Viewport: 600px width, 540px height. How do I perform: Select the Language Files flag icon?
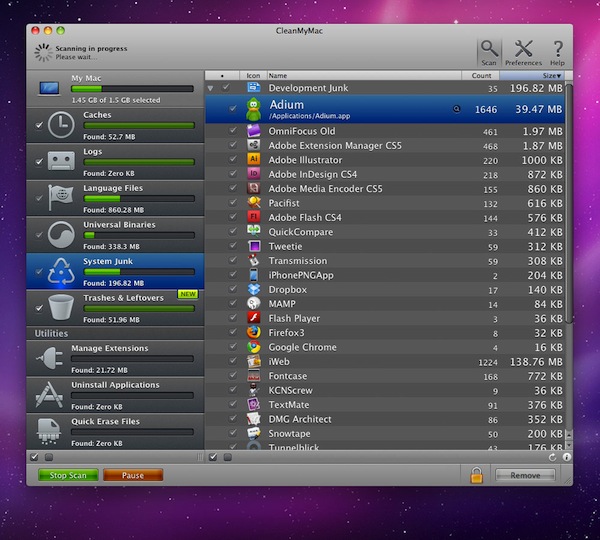click(x=61, y=197)
